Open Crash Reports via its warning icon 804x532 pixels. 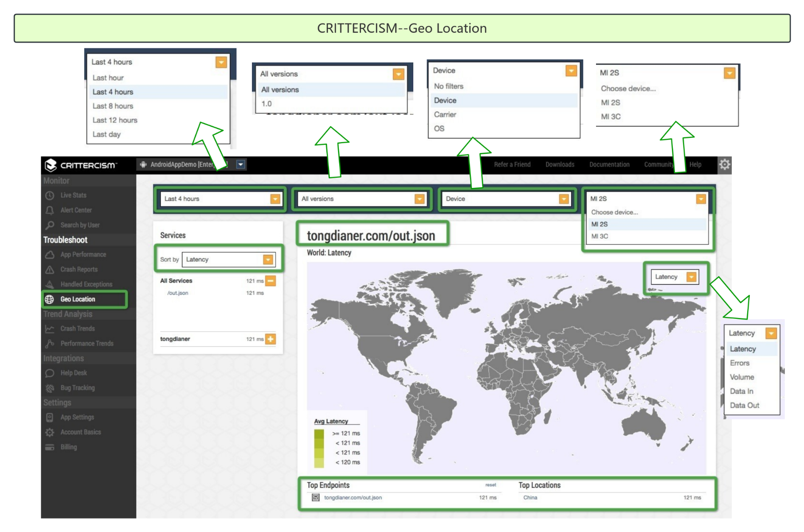click(50, 269)
